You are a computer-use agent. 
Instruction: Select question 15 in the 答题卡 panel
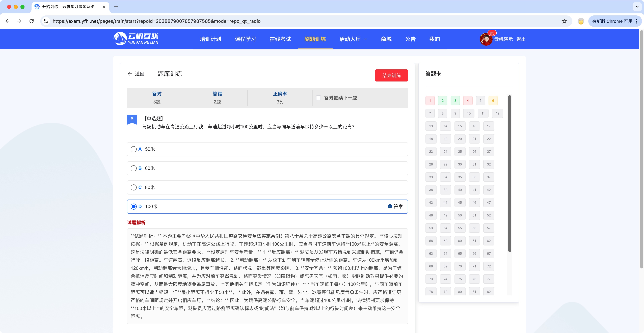pos(460,126)
